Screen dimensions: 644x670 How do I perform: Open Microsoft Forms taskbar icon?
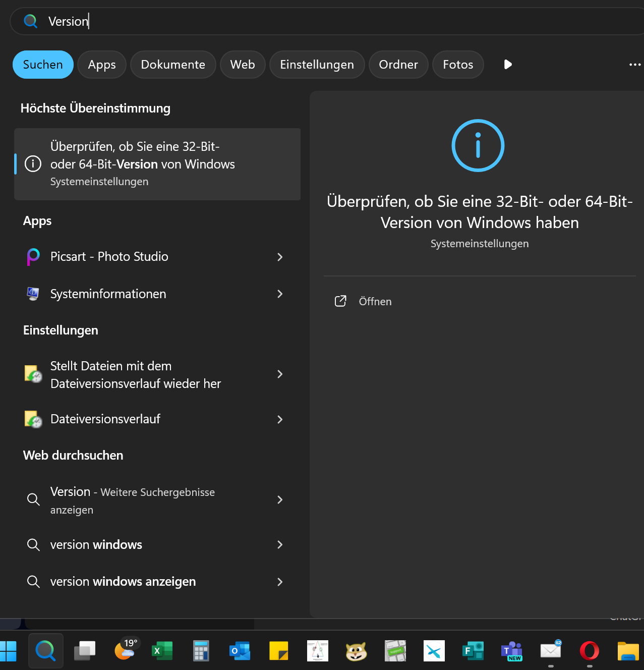click(473, 651)
